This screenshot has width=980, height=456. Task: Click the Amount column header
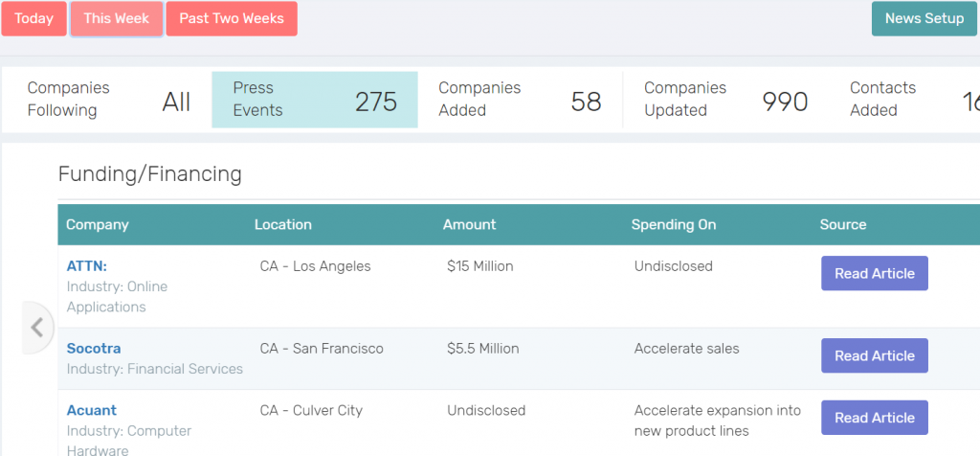(x=469, y=225)
